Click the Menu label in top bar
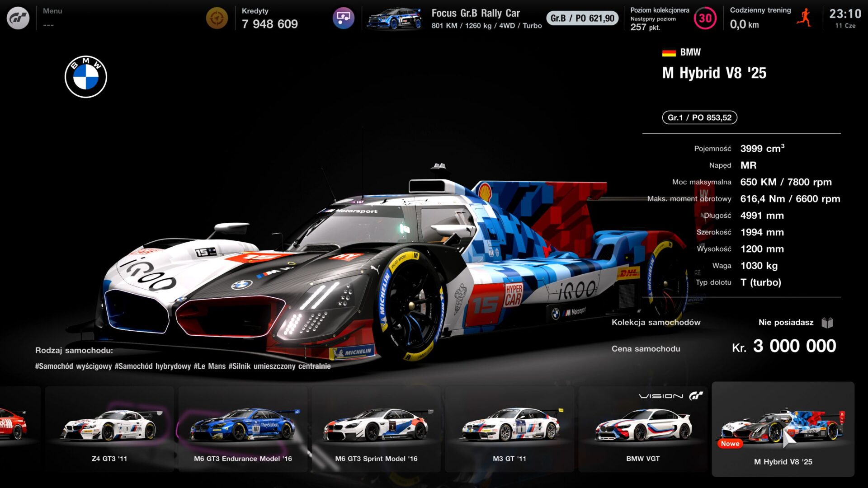 [x=52, y=11]
